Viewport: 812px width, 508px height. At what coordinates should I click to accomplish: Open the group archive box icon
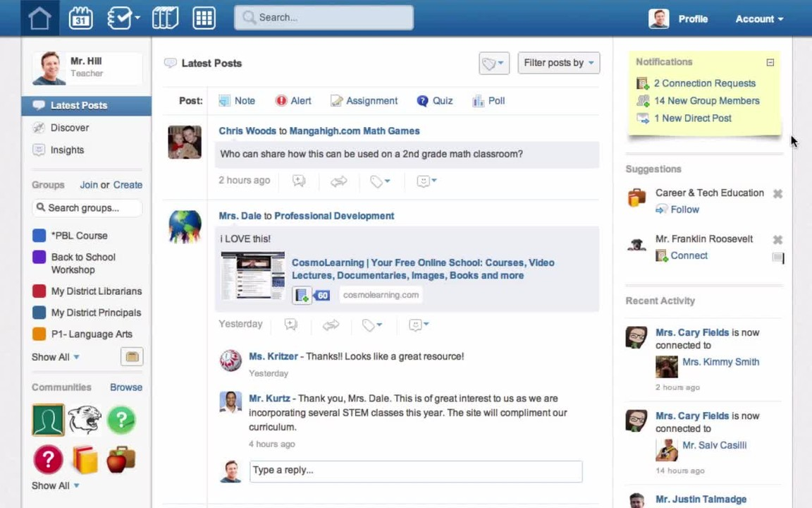coord(132,356)
